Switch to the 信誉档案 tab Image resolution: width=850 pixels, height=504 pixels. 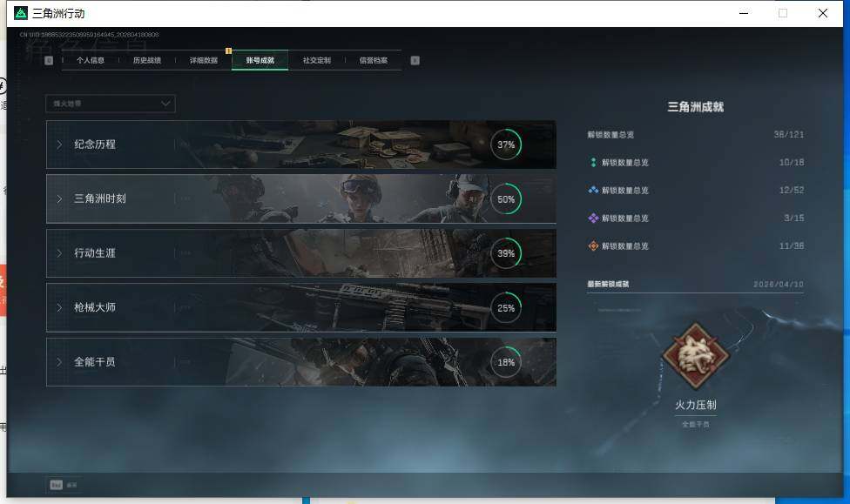[x=374, y=60]
